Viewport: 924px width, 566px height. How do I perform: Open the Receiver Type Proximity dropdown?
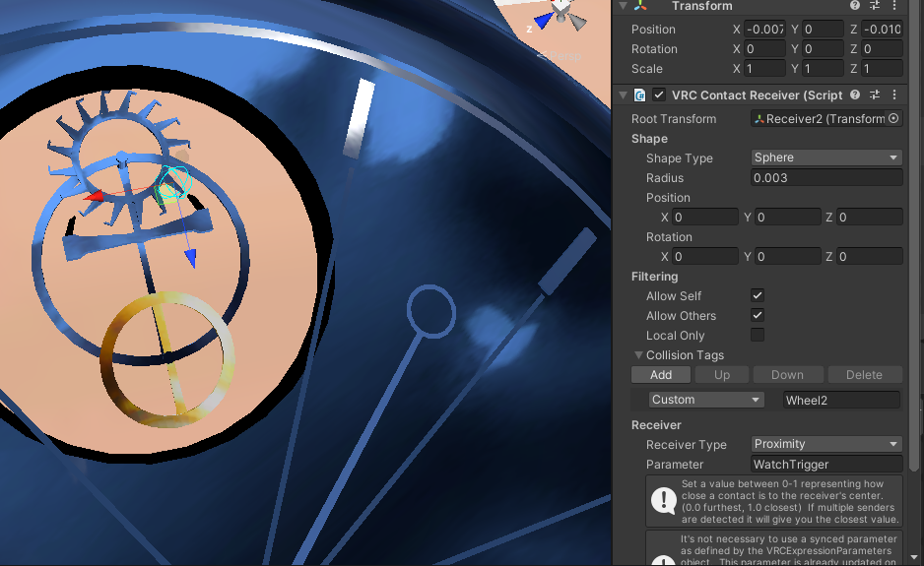click(x=825, y=444)
